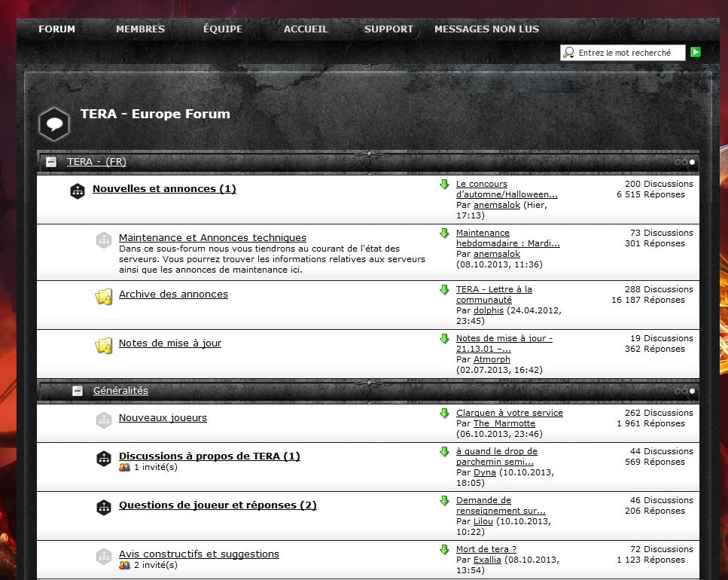Click the forum icon beside Questions de joueur et réponses
Viewport: 728px width, 580px height.
[104, 507]
